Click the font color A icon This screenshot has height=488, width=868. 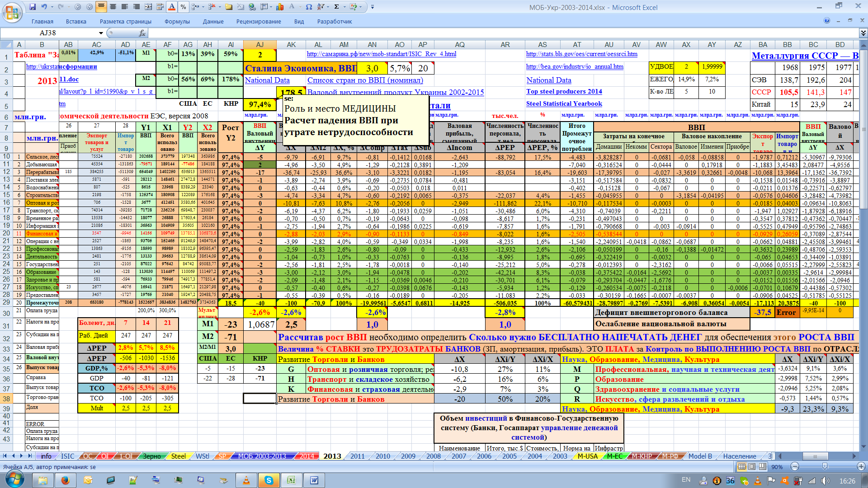point(171,7)
